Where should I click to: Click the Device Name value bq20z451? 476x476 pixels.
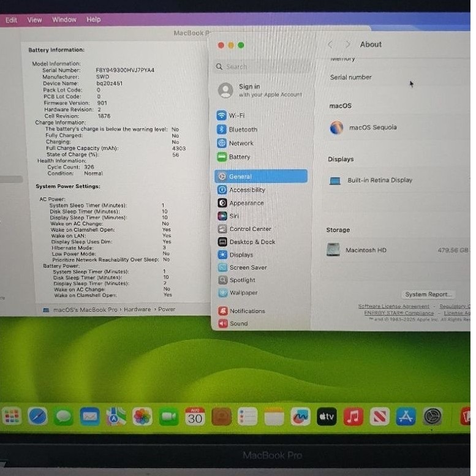point(109,83)
